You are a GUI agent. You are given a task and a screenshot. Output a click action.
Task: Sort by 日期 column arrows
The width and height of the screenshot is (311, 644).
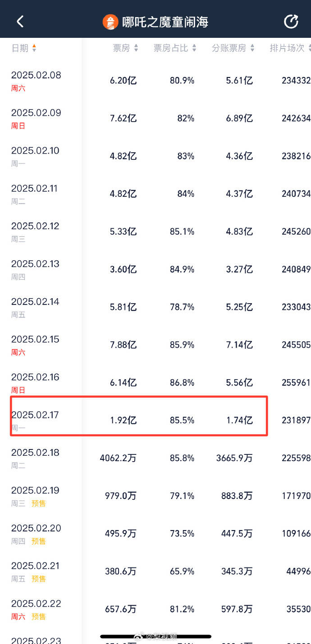point(34,48)
